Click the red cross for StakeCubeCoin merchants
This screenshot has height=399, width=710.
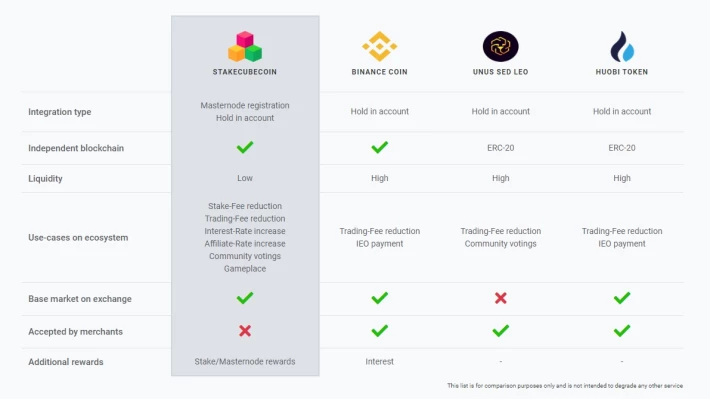(245, 331)
